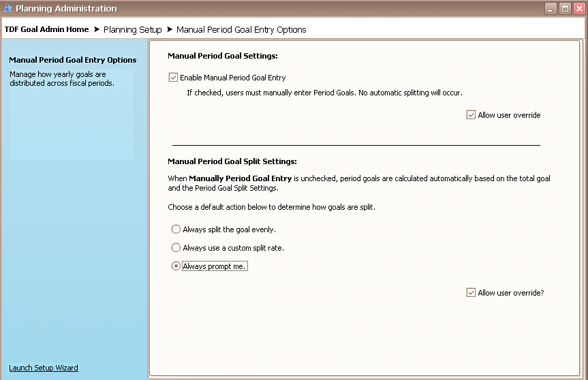Click sidebar description 'Manage how yearly goals are distributed'

[62, 79]
